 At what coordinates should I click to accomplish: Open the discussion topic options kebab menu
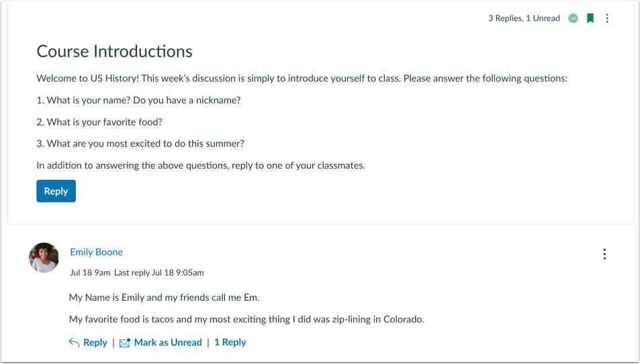click(x=607, y=18)
